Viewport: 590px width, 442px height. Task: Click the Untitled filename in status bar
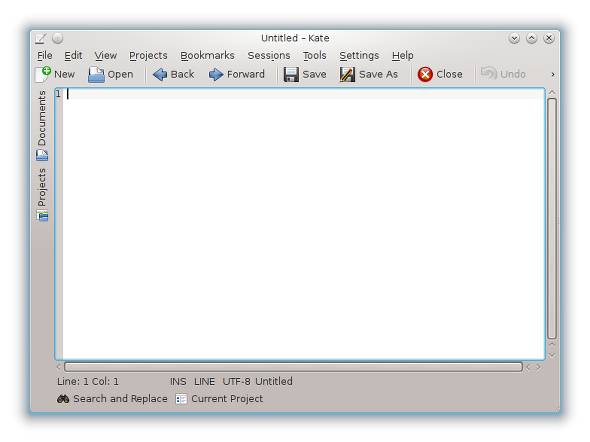tap(274, 381)
